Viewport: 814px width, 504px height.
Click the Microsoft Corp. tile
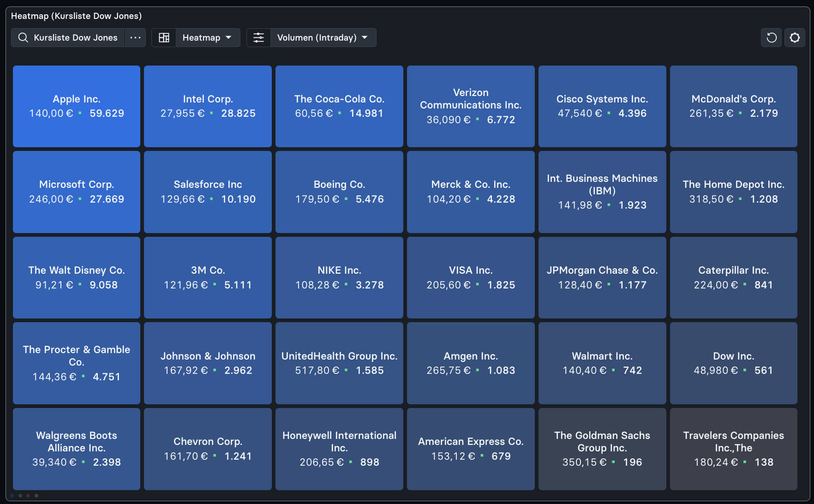(x=77, y=192)
